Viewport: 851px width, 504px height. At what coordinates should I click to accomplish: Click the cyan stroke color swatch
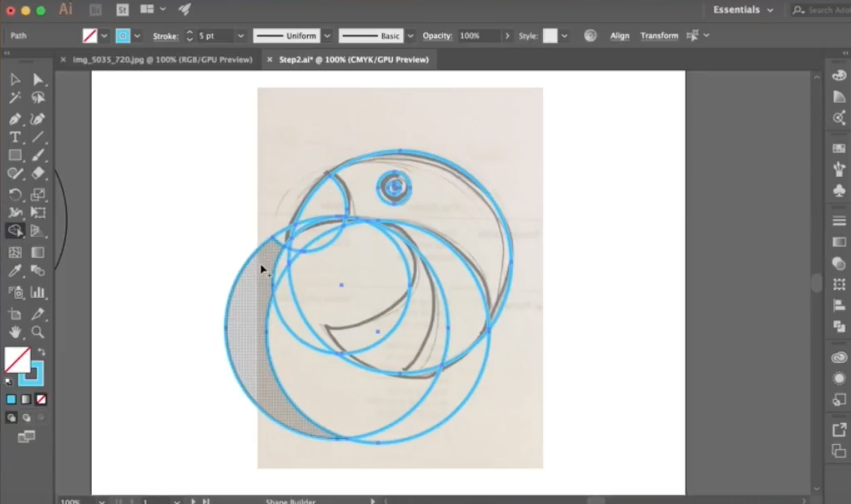coord(123,36)
